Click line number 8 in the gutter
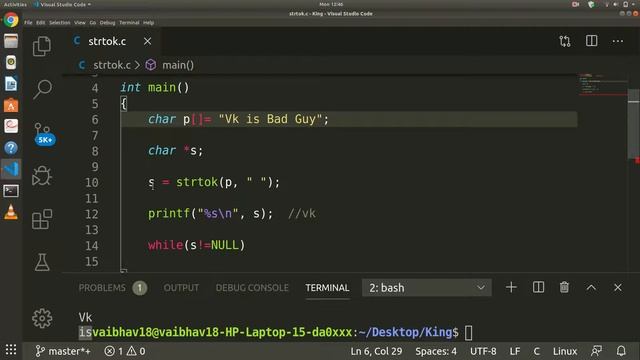The image size is (640, 360). coord(95,151)
